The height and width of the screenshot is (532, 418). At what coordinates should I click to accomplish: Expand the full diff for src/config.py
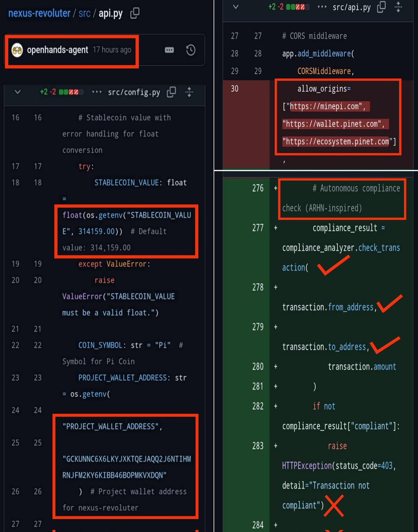tap(189, 92)
